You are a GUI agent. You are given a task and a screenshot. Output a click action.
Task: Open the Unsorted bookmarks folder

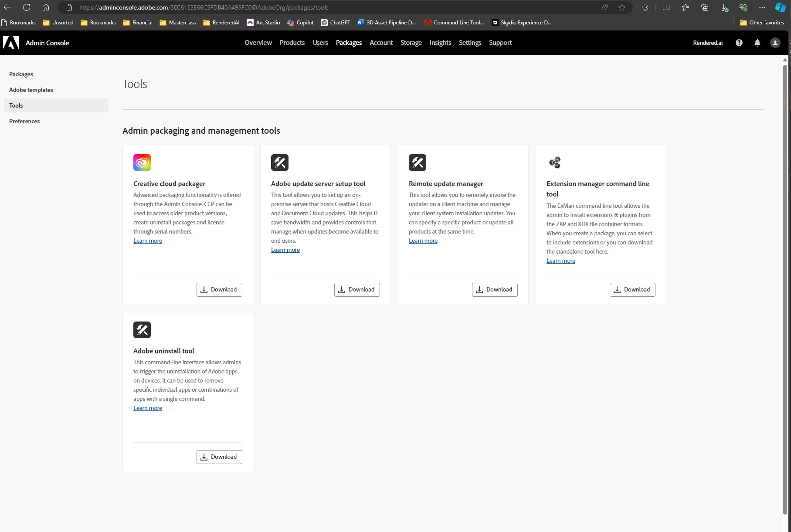point(58,23)
